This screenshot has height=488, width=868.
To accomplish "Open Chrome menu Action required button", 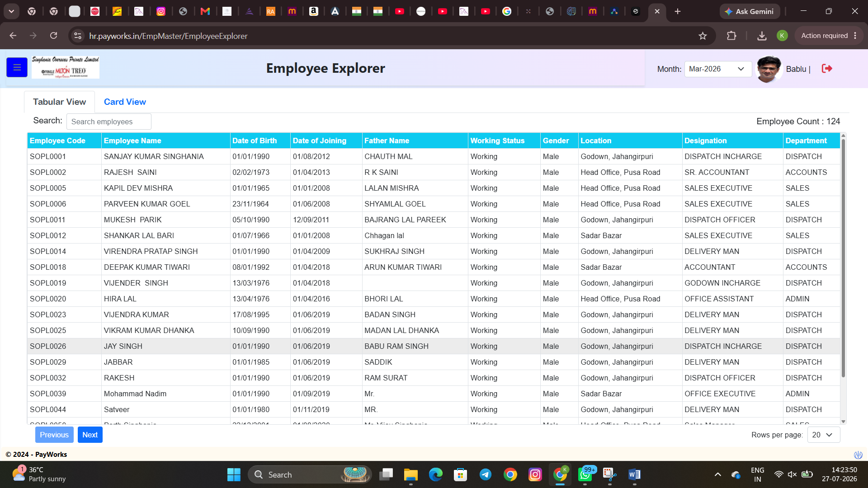I will pyautogui.click(x=829, y=36).
